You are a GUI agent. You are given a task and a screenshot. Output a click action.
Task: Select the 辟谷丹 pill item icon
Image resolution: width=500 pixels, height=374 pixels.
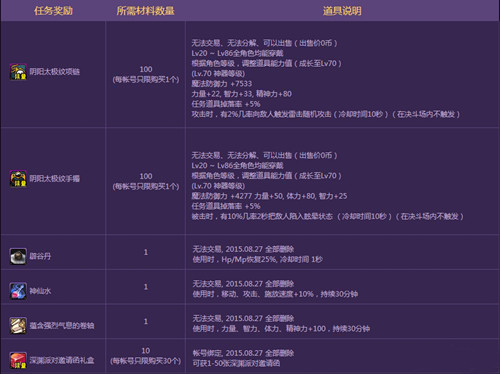click(x=18, y=256)
